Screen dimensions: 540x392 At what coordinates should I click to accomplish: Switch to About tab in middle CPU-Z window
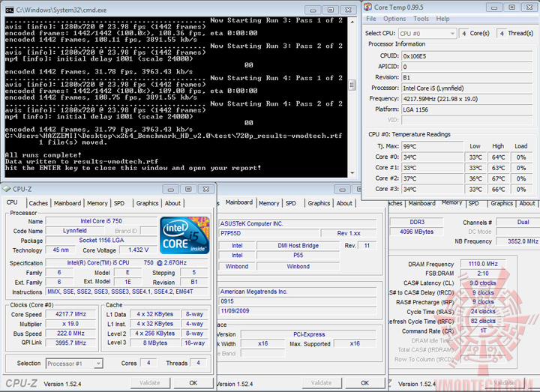344,203
